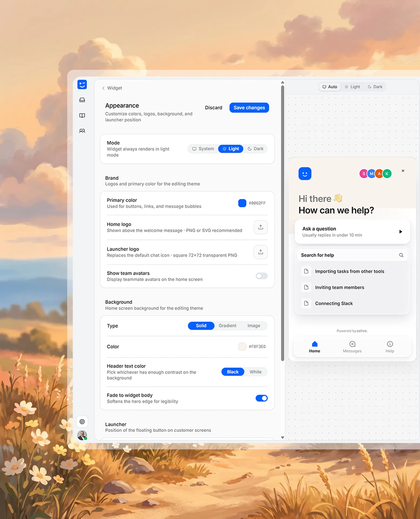This screenshot has width=420, height=519.
Task: Choose Black header text color
Action: click(233, 372)
